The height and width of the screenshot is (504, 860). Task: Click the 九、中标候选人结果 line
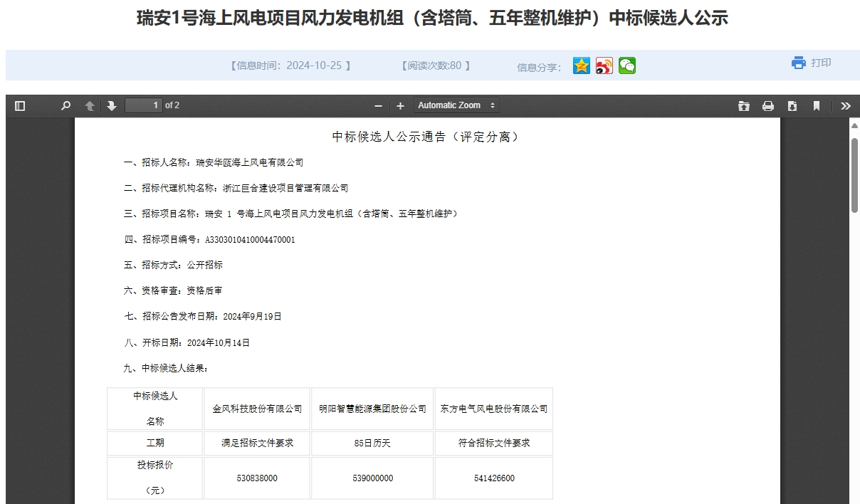(x=166, y=368)
